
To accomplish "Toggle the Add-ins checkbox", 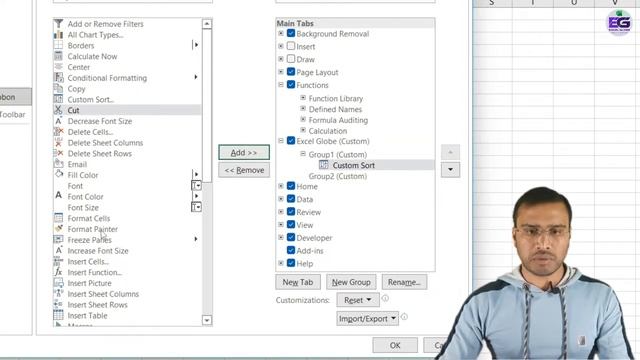I will (x=291, y=250).
